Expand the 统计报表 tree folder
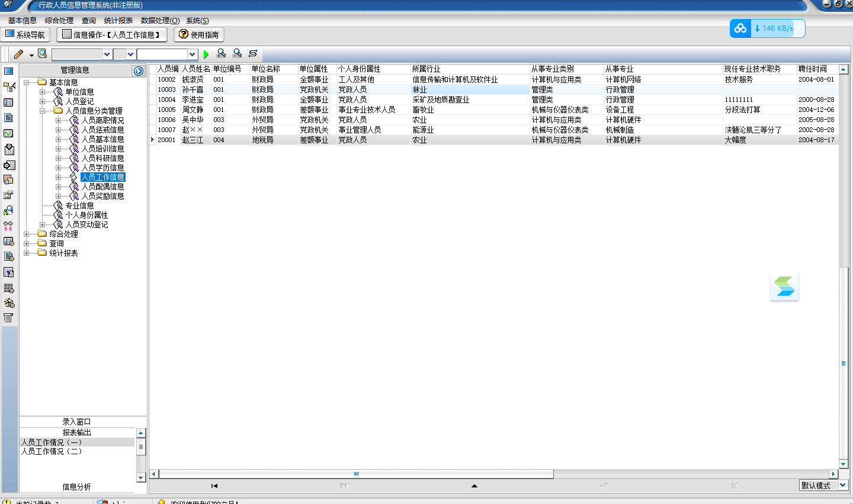 (x=26, y=253)
